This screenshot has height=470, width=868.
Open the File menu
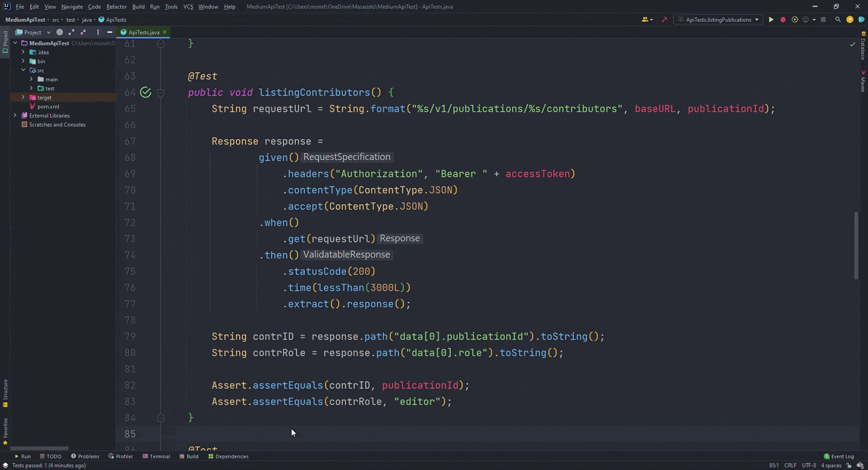19,7
